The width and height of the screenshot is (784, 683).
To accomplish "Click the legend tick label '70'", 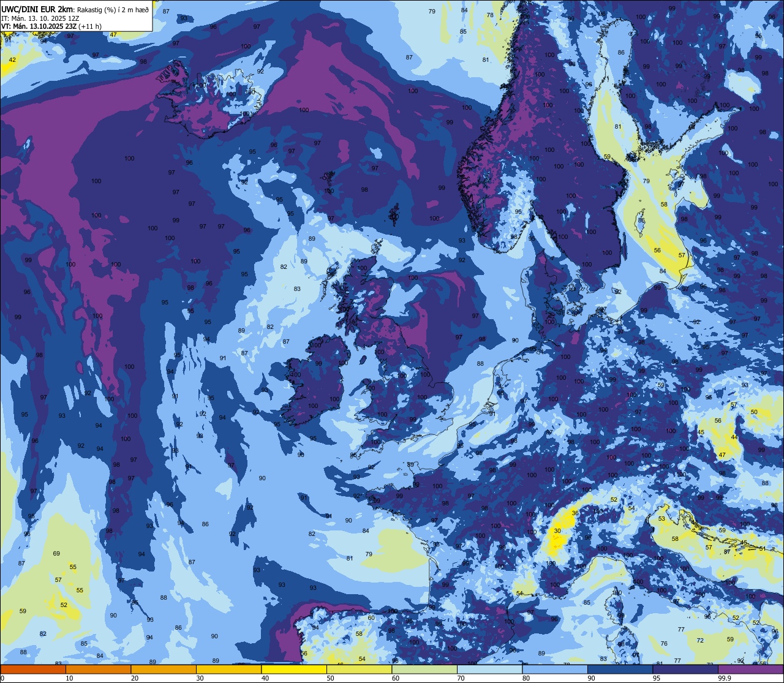I will [x=461, y=677].
